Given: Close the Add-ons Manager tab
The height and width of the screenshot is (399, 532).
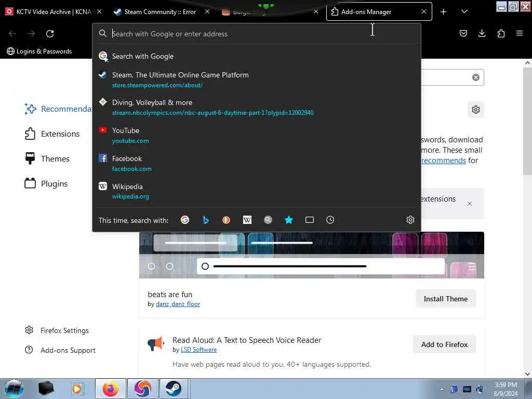Looking at the screenshot, I should coord(424,11).
